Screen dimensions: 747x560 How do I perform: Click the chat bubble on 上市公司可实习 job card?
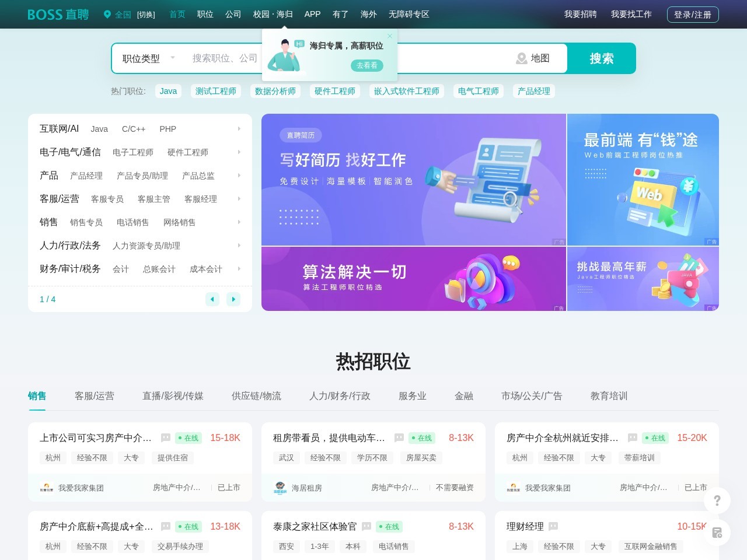[x=165, y=438]
